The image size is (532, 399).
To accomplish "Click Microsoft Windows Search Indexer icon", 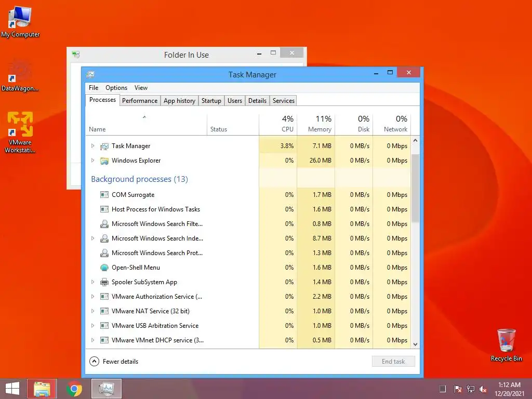I will point(104,238).
